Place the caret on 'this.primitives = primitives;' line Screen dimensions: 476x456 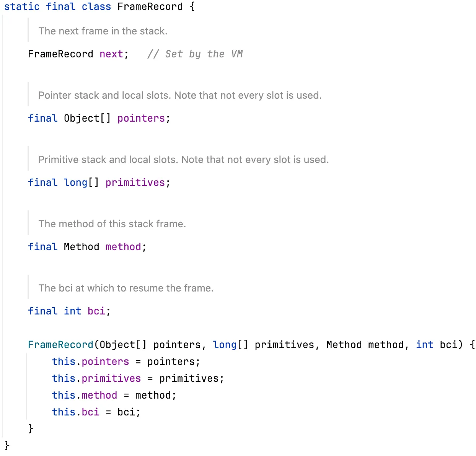138,379
